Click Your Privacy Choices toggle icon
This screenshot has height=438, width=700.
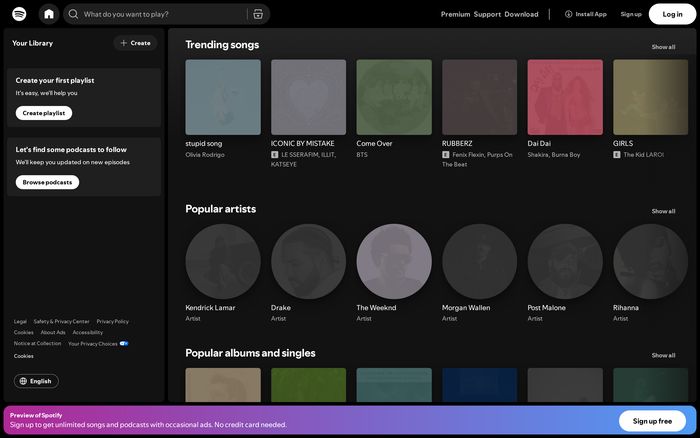[124, 343]
